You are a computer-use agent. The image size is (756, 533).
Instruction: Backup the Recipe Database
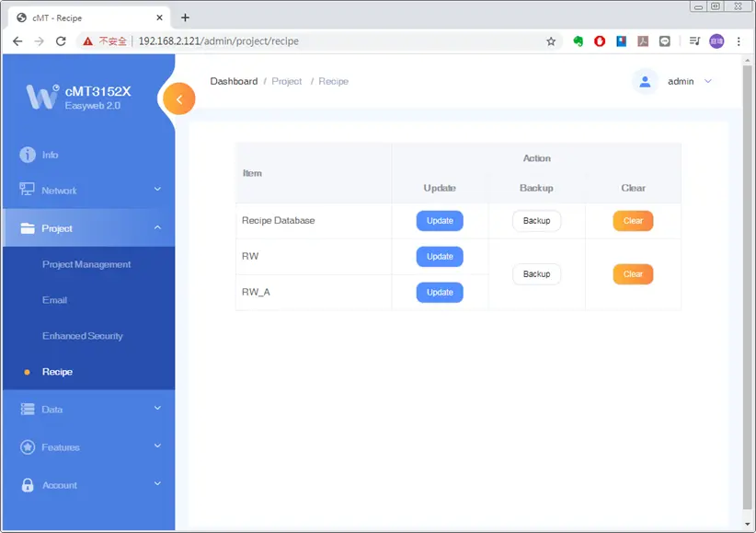(536, 221)
